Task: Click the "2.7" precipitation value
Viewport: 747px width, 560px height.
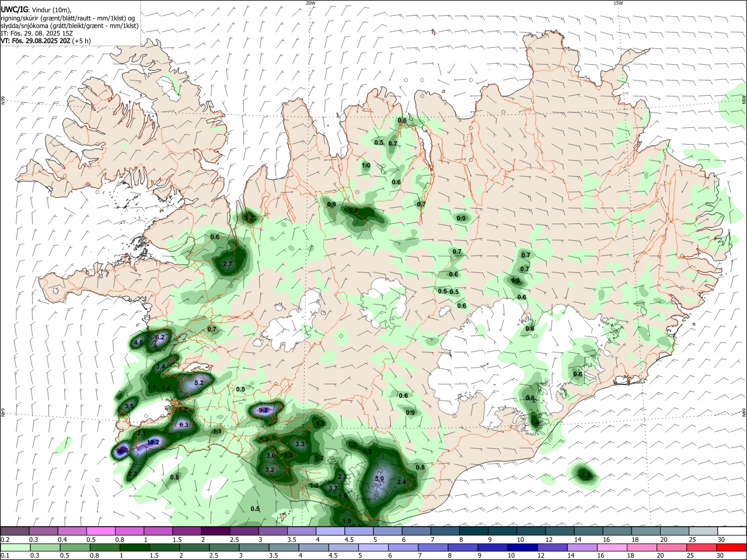Action: [228, 264]
